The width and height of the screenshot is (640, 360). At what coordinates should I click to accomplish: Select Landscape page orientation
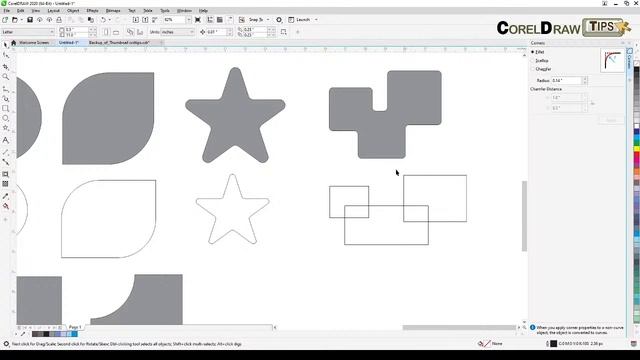[116, 32]
